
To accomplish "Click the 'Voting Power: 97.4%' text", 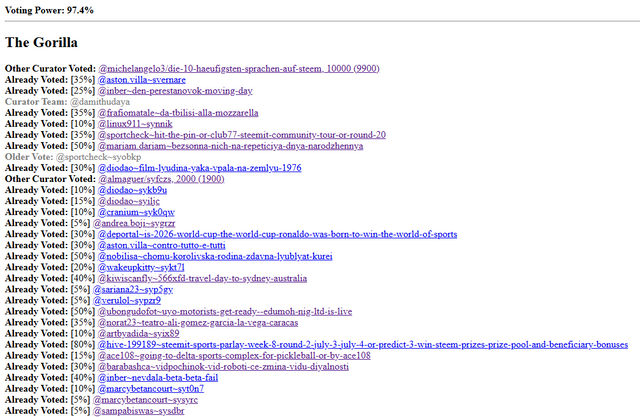I will tap(49, 10).
